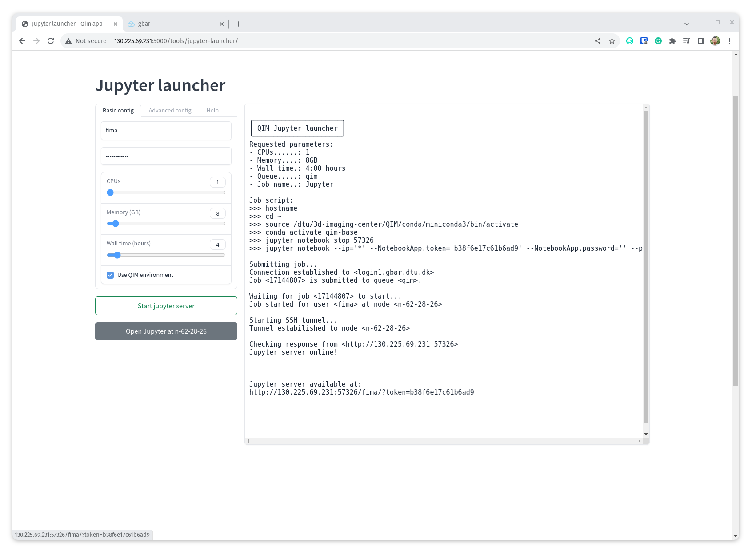756x559 pixels.
Task: Click the 'Job <17144807> is submitted' line
Action: 335,280
